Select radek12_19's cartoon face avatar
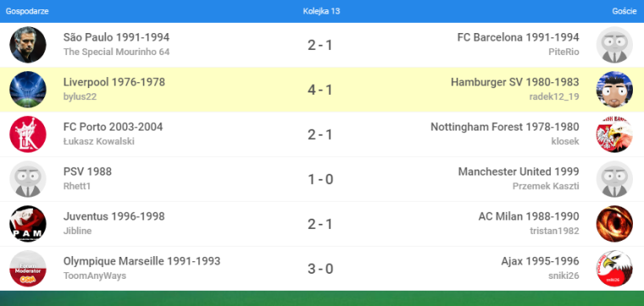This screenshot has width=644, height=306. point(614,90)
